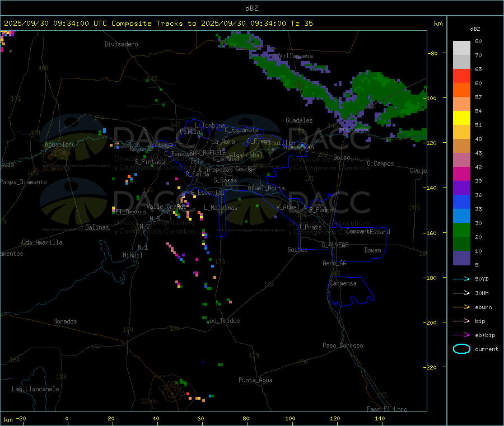Click the 'Bowen' map label
Screen dimensions: 504x426
pyautogui.click(x=372, y=250)
